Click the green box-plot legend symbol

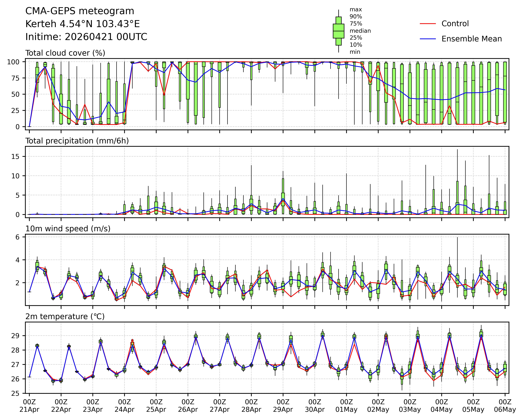pyautogui.click(x=338, y=31)
